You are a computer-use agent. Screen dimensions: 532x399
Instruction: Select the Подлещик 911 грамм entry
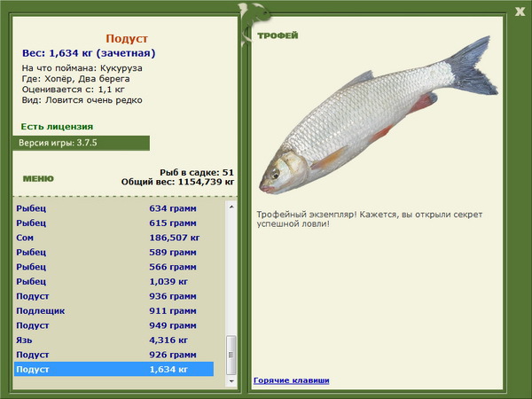114,311
